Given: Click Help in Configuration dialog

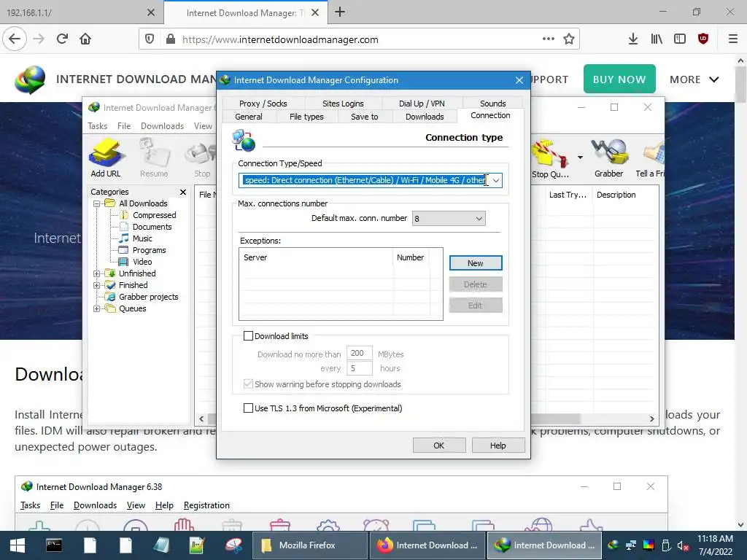Looking at the screenshot, I should pyautogui.click(x=498, y=446).
